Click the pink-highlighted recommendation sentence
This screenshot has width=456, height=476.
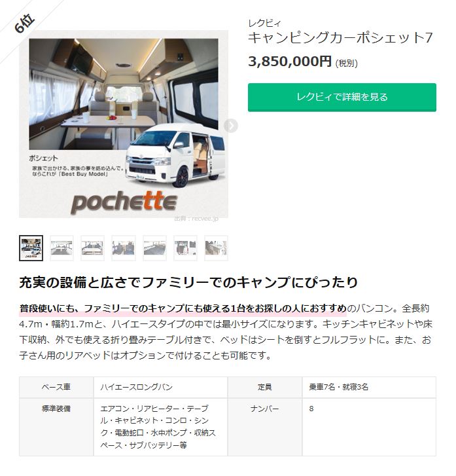pyautogui.click(x=183, y=308)
